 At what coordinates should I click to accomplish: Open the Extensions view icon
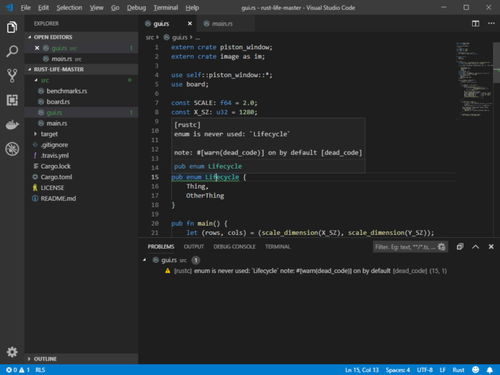[x=12, y=100]
